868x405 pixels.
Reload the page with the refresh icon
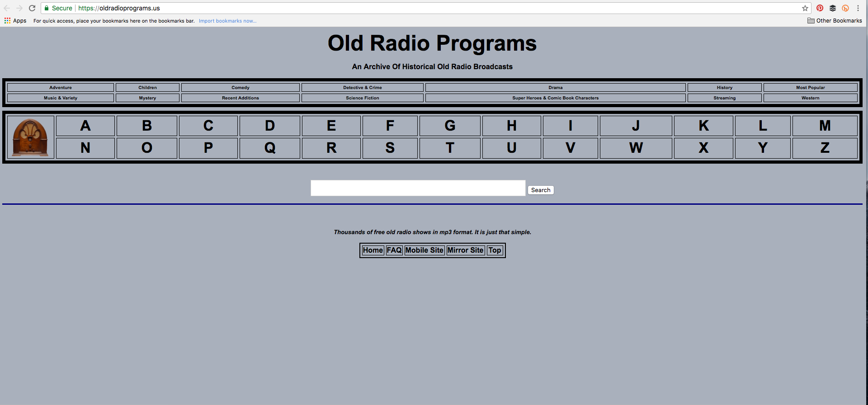pyautogui.click(x=32, y=8)
